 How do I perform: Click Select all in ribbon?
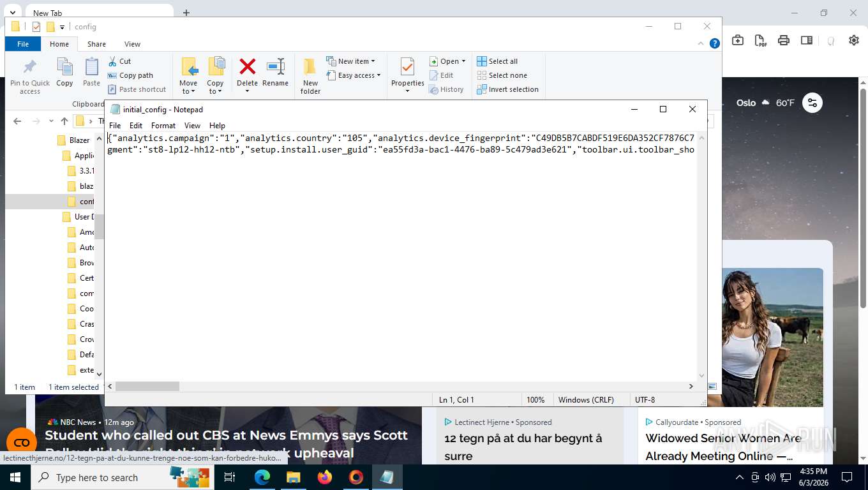click(497, 61)
